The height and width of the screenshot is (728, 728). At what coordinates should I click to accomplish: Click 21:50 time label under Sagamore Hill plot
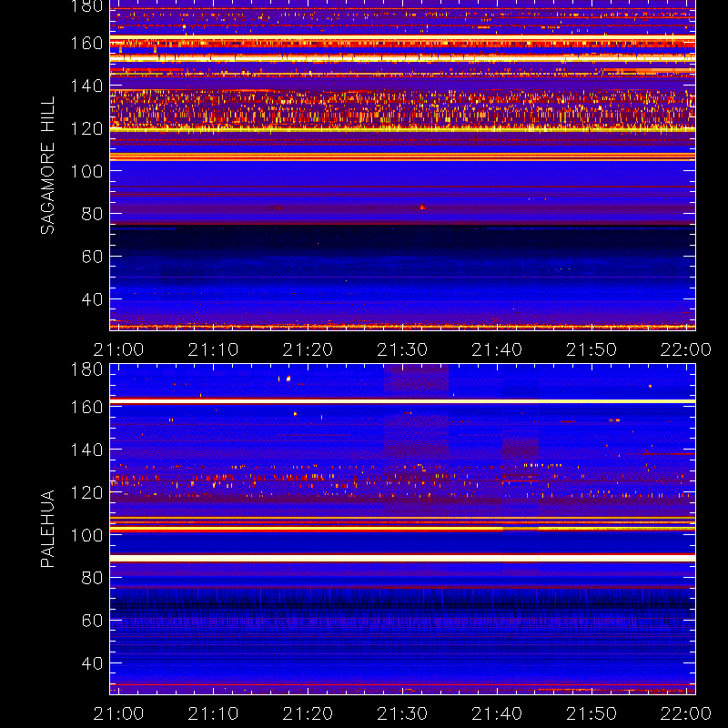pyautogui.click(x=591, y=349)
